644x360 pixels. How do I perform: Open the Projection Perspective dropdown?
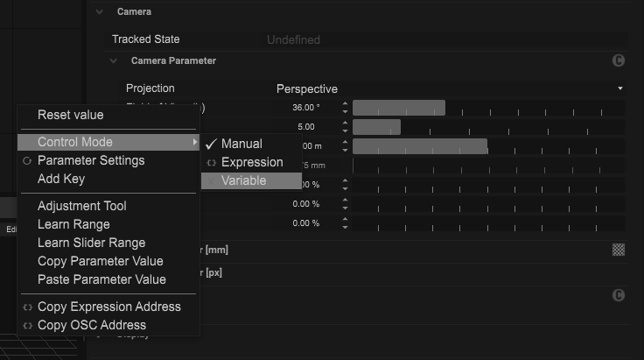pos(448,88)
